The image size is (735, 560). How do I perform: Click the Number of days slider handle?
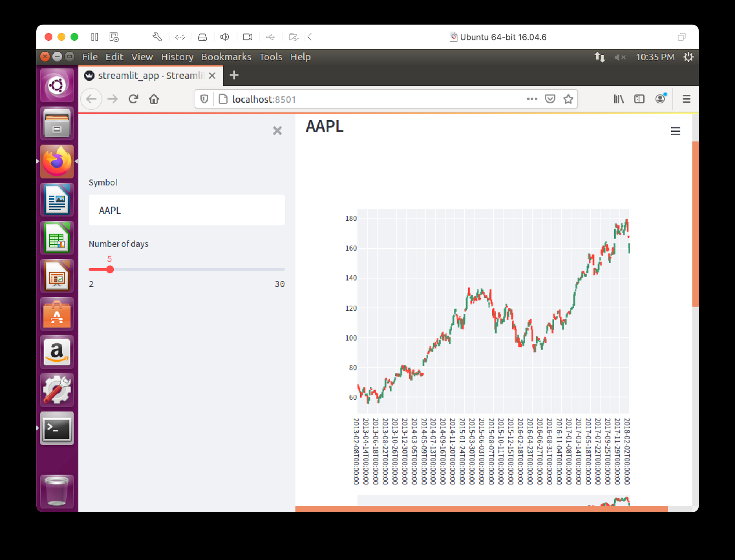coord(110,269)
